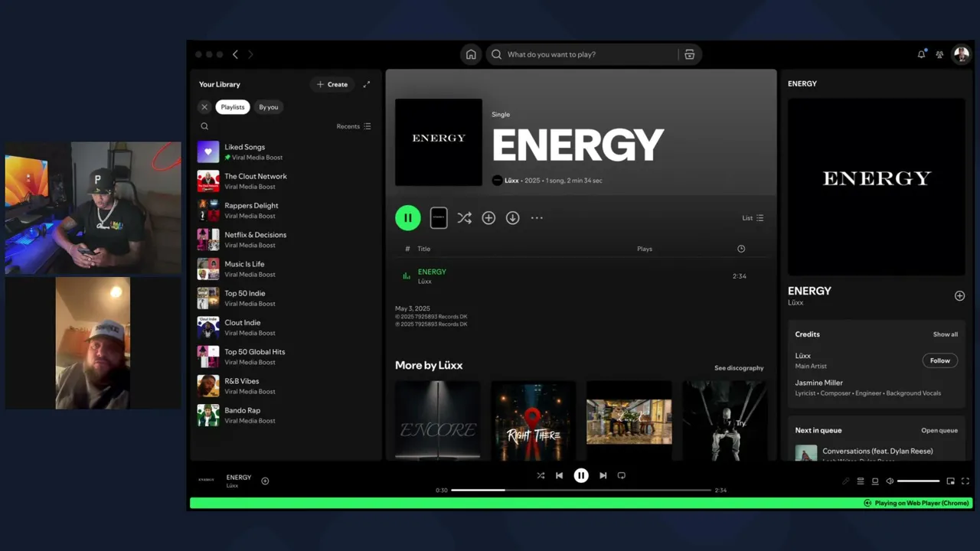Image resolution: width=980 pixels, height=551 pixels.
Task: Open The Clout Network playlist
Action: (x=286, y=181)
